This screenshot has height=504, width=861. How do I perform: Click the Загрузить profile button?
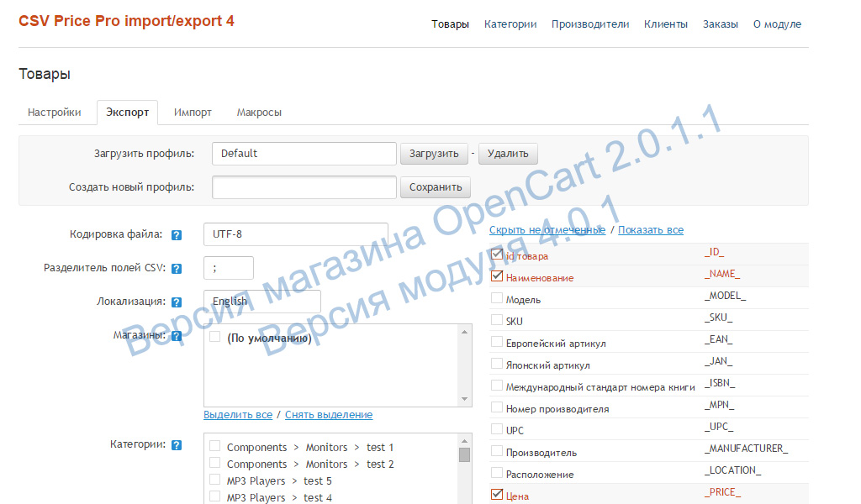click(434, 154)
